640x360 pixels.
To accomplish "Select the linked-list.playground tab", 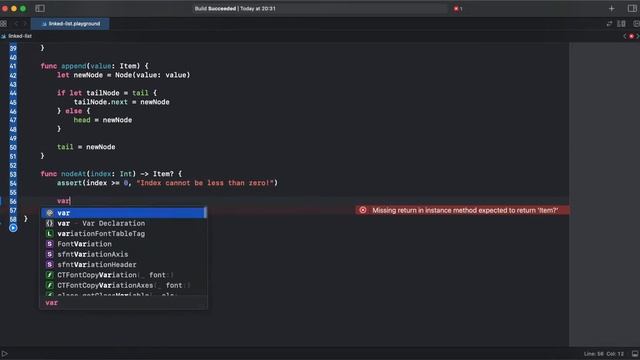I will [x=70, y=24].
